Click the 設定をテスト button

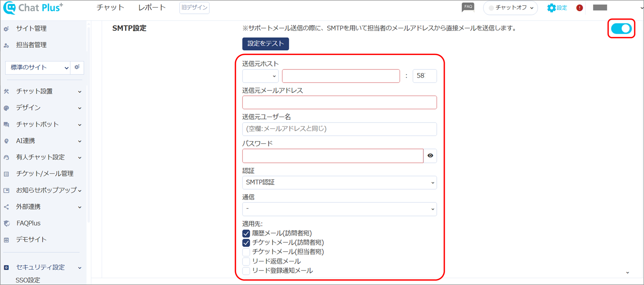[x=266, y=44]
